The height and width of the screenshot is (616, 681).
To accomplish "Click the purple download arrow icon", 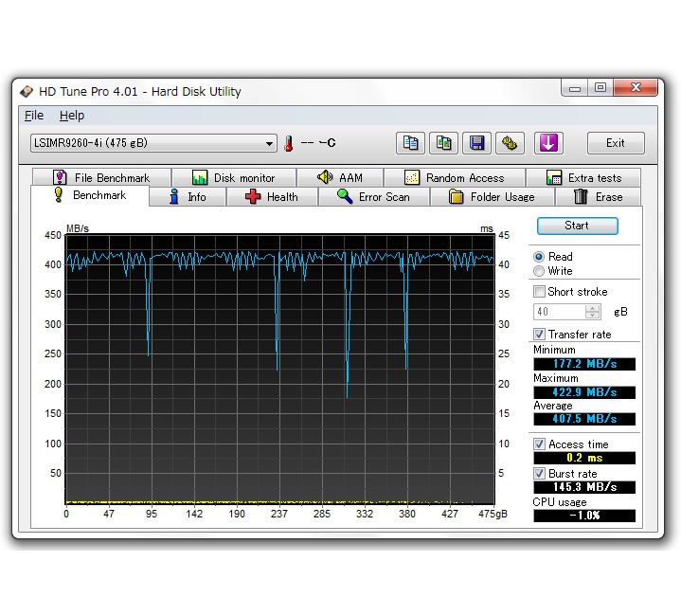I will 549,143.
